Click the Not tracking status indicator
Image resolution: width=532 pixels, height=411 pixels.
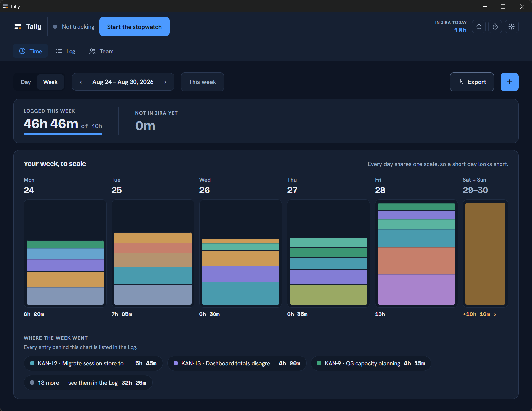pyautogui.click(x=74, y=27)
